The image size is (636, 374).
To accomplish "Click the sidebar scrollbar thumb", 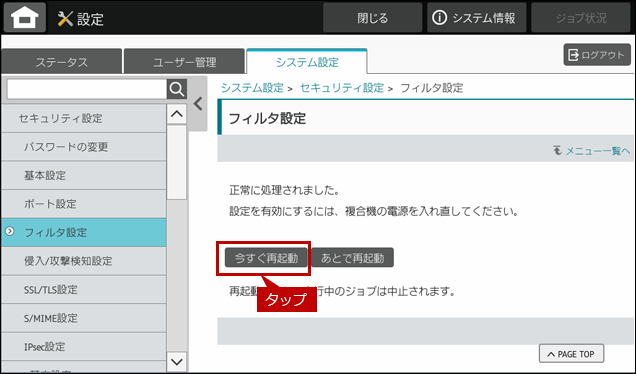I will [x=177, y=162].
